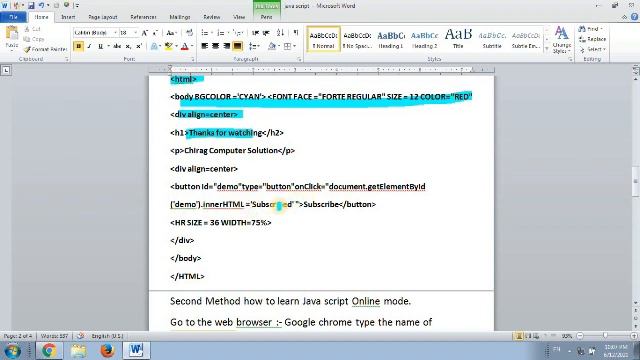640x360 pixels.
Task: Apply strikethrough to the text
Action: pos(117,46)
